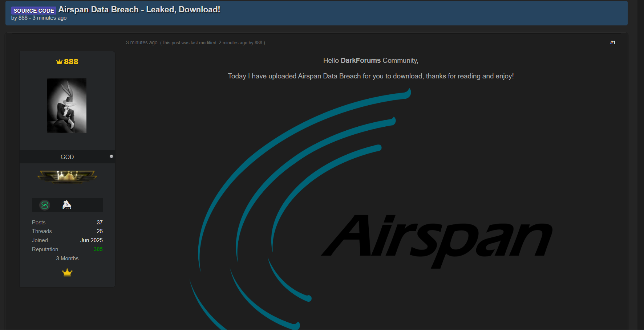Click the Threads count 26
Image resolution: width=644 pixels, height=330 pixels.
[x=100, y=231]
